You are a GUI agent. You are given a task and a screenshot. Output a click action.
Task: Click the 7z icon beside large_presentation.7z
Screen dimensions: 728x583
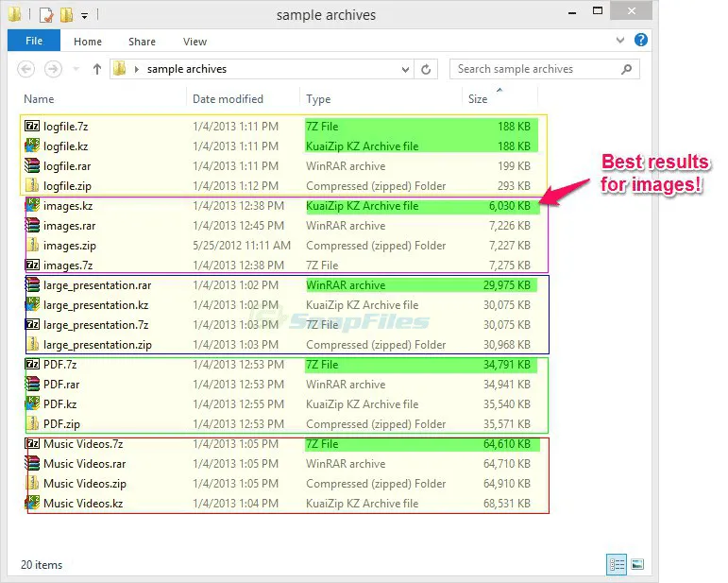pyautogui.click(x=32, y=324)
